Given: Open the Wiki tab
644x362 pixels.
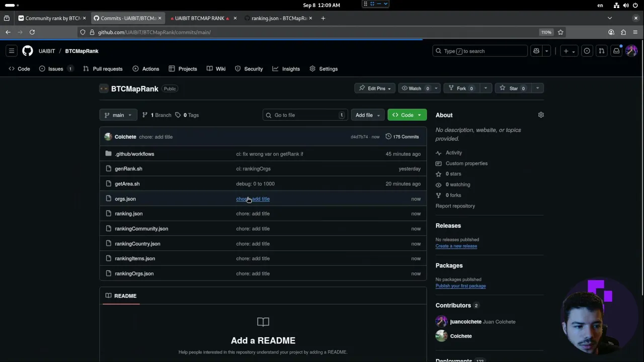Looking at the screenshot, I should (216, 69).
